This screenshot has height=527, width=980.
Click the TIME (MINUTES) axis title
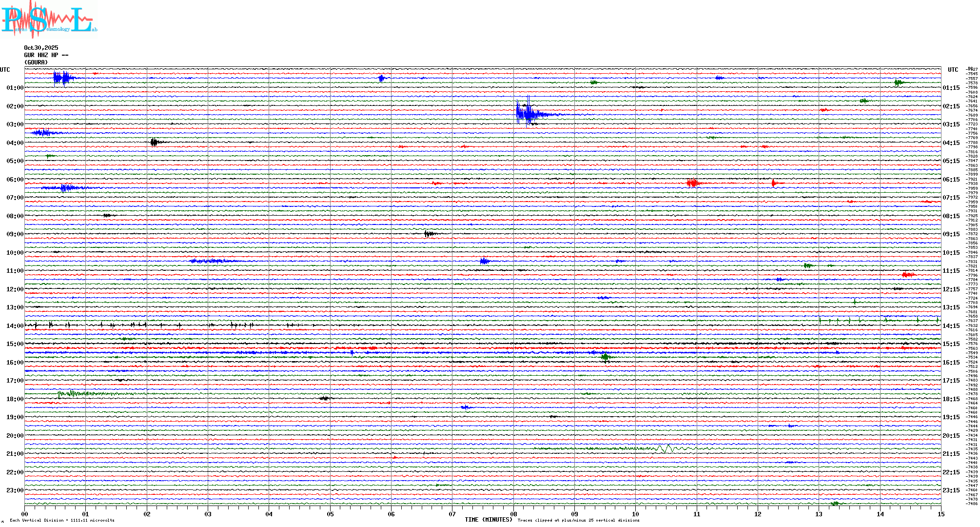point(488,520)
